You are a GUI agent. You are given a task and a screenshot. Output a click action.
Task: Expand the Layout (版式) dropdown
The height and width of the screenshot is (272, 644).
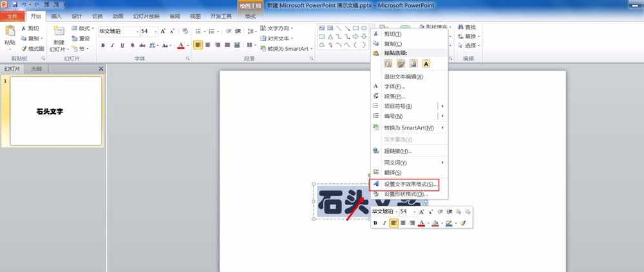tap(83, 28)
